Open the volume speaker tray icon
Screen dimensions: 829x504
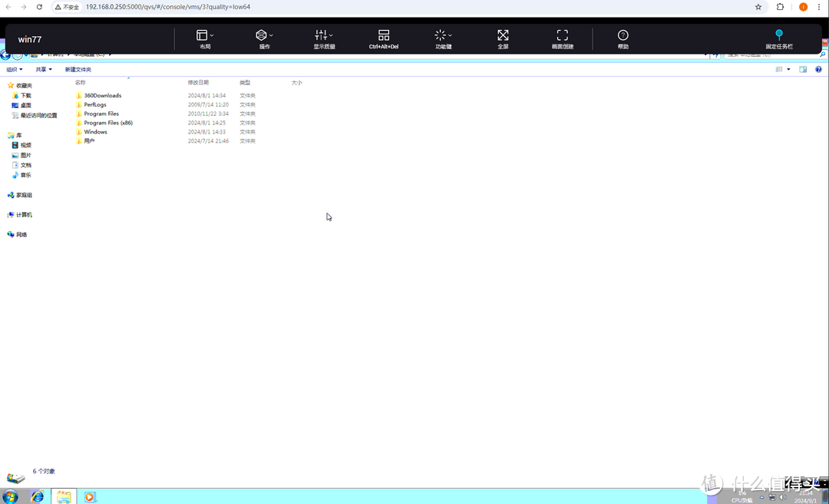pyautogui.click(x=783, y=497)
